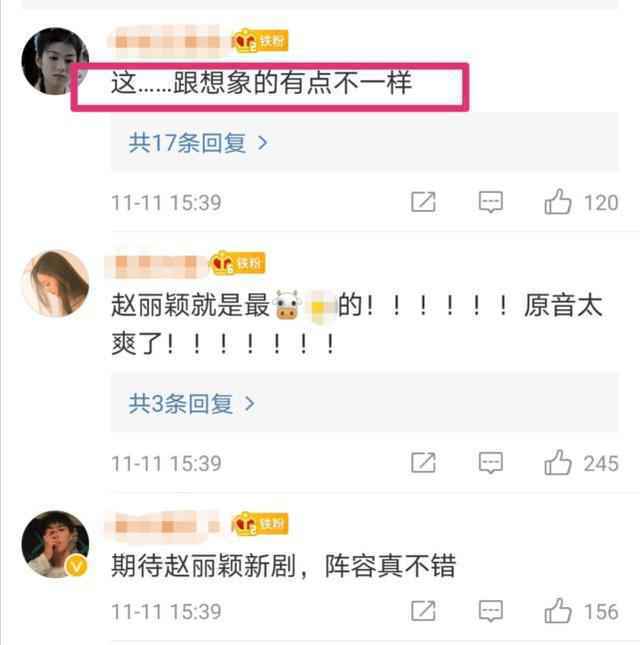The width and height of the screenshot is (640, 645).
Task: Repost the first comment via share icon
Action: pyautogui.click(x=423, y=202)
